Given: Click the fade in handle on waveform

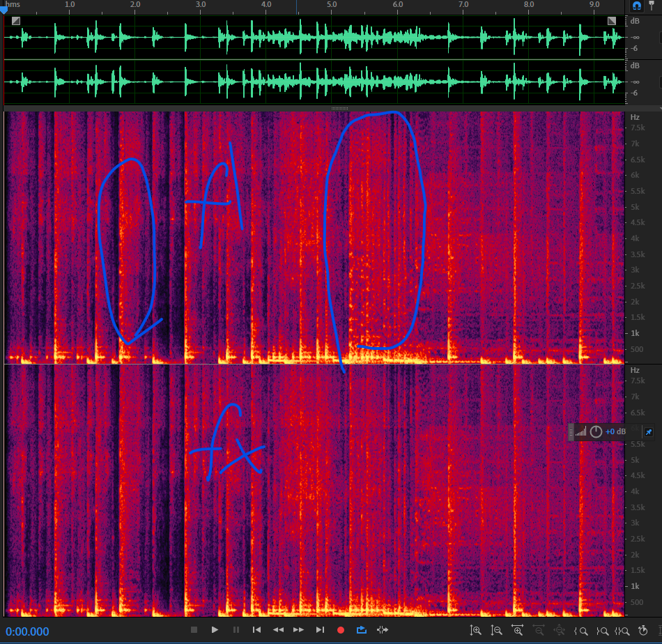Looking at the screenshot, I should tap(15, 21).
